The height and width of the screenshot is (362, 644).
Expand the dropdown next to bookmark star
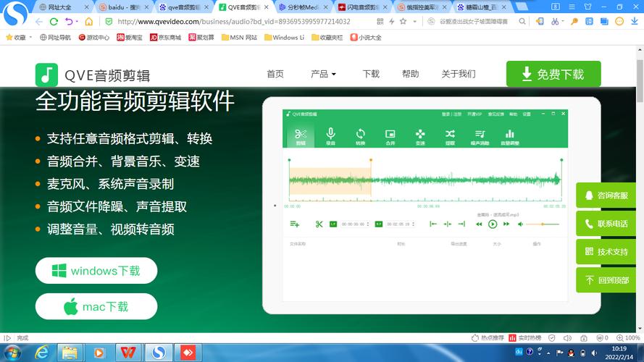point(415,21)
